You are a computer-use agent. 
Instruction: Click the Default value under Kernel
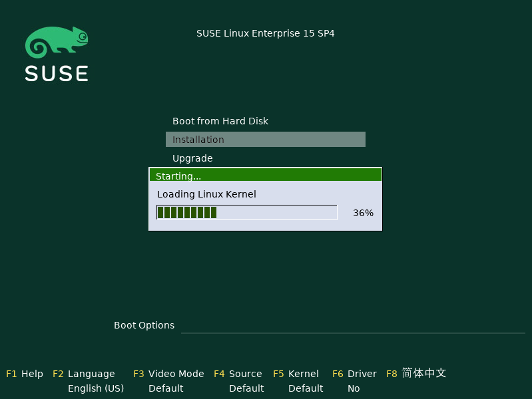click(x=306, y=388)
